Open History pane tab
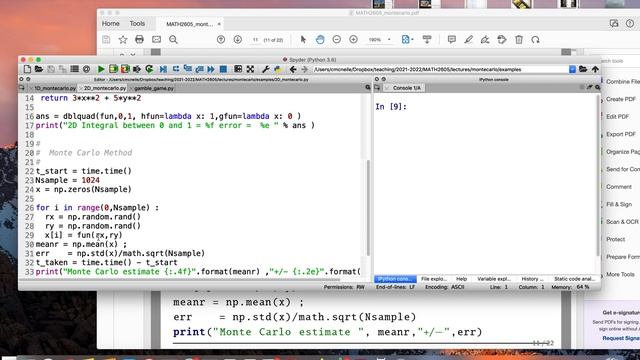The image size is (640, 360). point(532,279)
